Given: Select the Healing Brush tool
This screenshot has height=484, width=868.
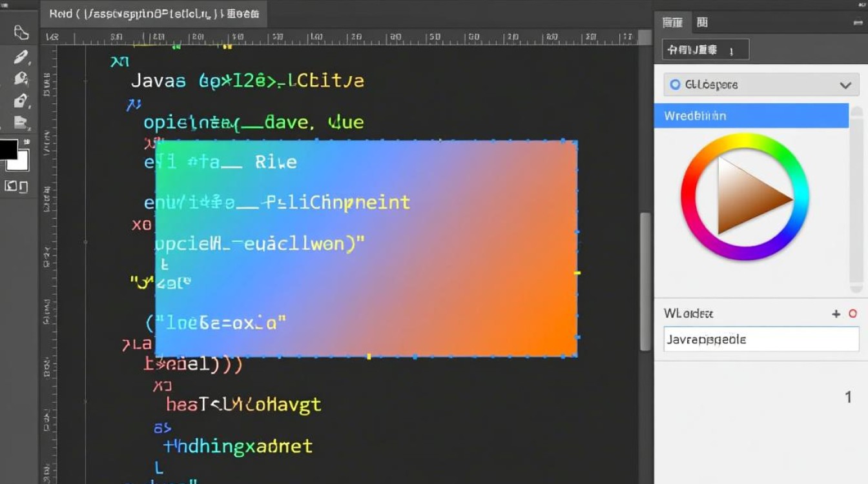Looking at the screenshot, I should point(19,79).
